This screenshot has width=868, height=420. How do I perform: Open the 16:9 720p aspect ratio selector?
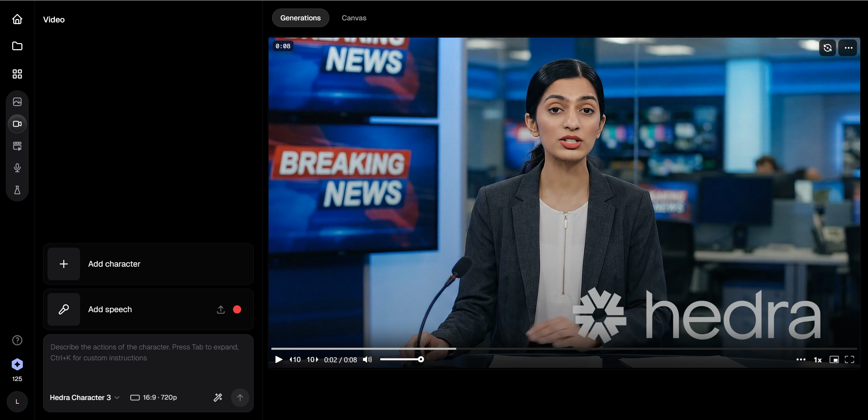point(154,397)
